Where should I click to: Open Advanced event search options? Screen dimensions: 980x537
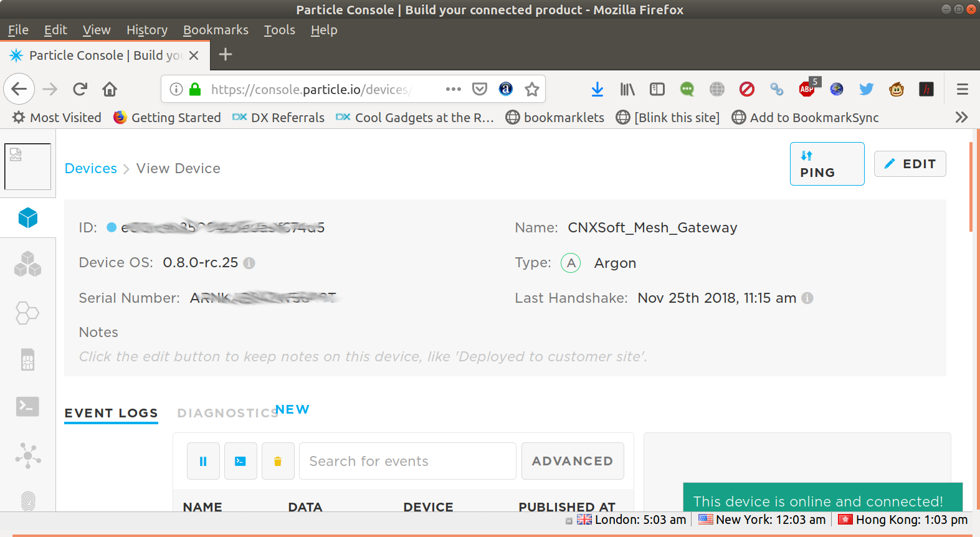click(x=572, y=461)
